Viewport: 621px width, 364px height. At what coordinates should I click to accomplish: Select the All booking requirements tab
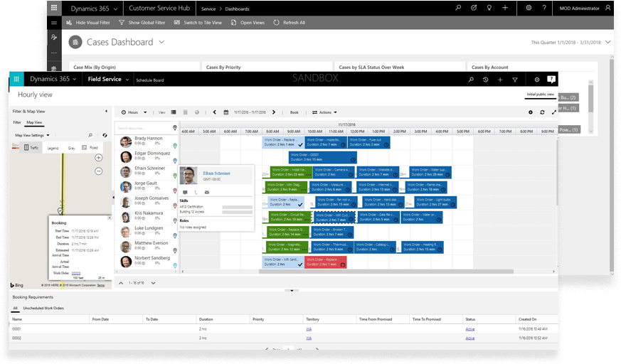[x=16, y=309]
